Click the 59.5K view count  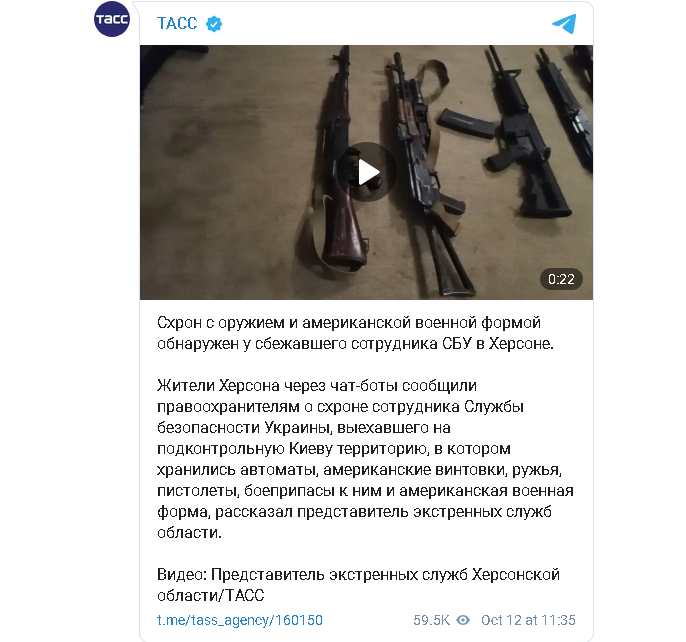tap(431, 620)
